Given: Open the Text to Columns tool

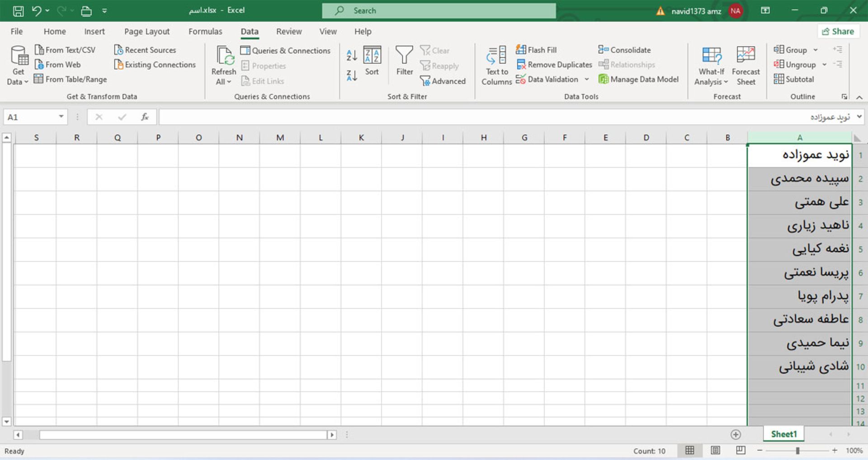Looking at the screenshot, I should 496,66.
